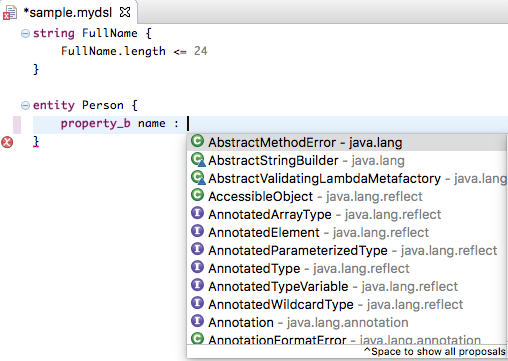Image resolution: width=508 pixels, height=361 pixels.
Task: Click class icon beside AnnotationFormatError
Action: click(197, 338)
